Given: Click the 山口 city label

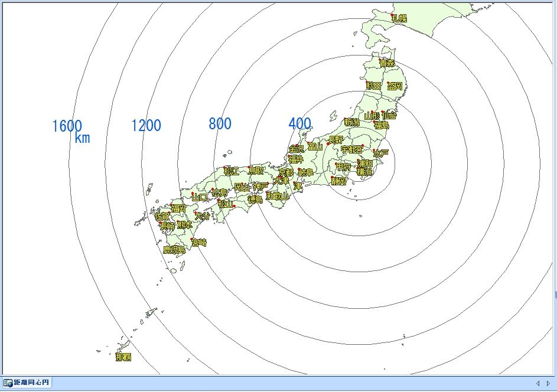Looking at the screenshot, I should point(199,198).
